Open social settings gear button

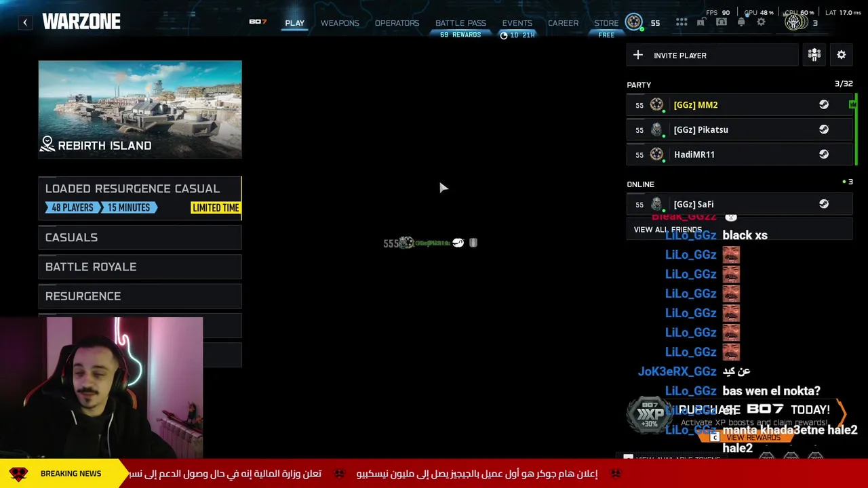click(842, 55)
